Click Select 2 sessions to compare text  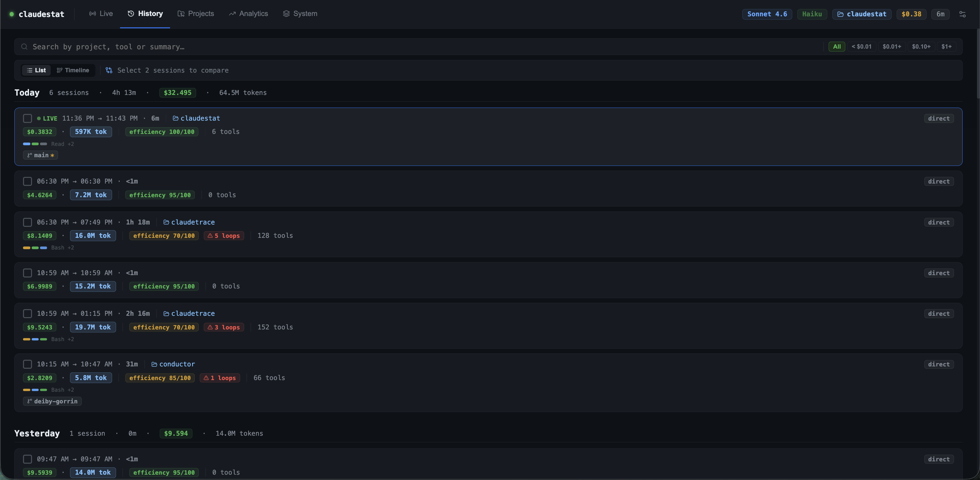coord(173,70)
